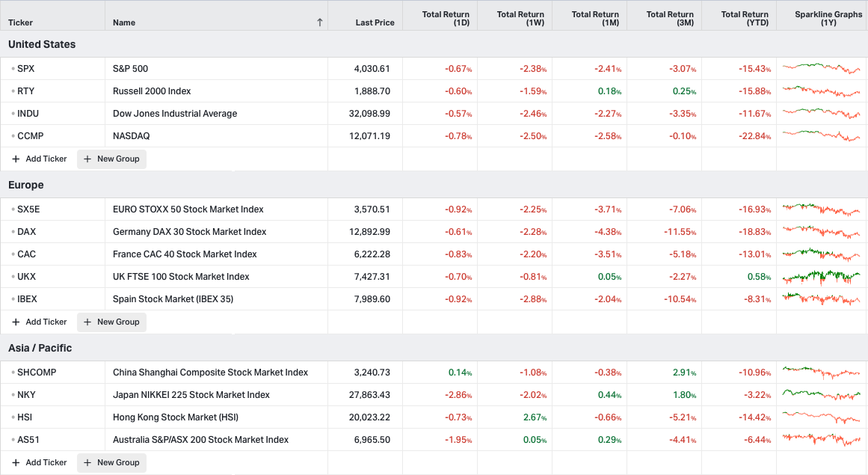Click the plus icon on Asia / Pacific Add Ticker
Image resolution: width=868 pixels, height=475 pixels.
coord(16,462)
